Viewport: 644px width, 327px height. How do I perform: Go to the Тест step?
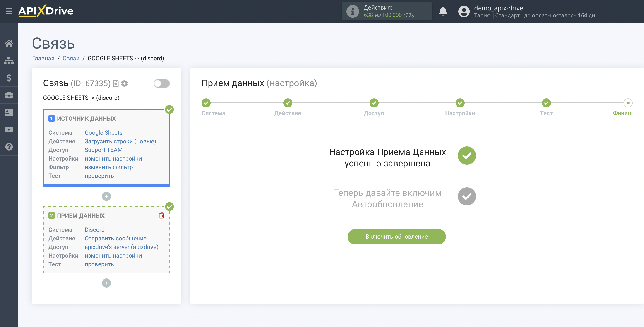pos(546,103)
